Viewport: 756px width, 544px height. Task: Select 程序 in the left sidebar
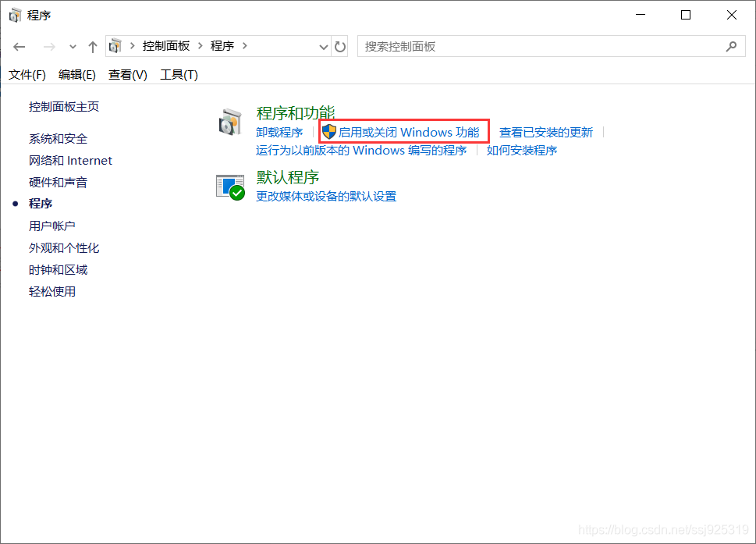pyautogui.click(x=41, y=204)
